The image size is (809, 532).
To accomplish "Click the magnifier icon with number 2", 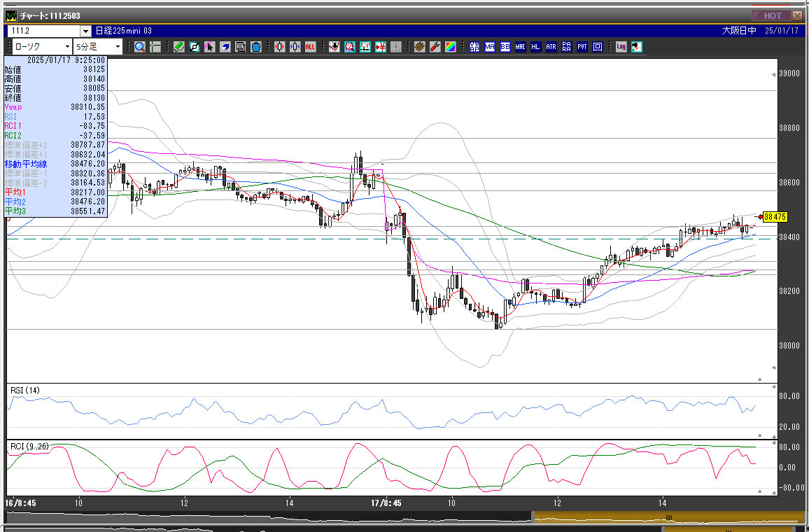I will click(350, 47).
